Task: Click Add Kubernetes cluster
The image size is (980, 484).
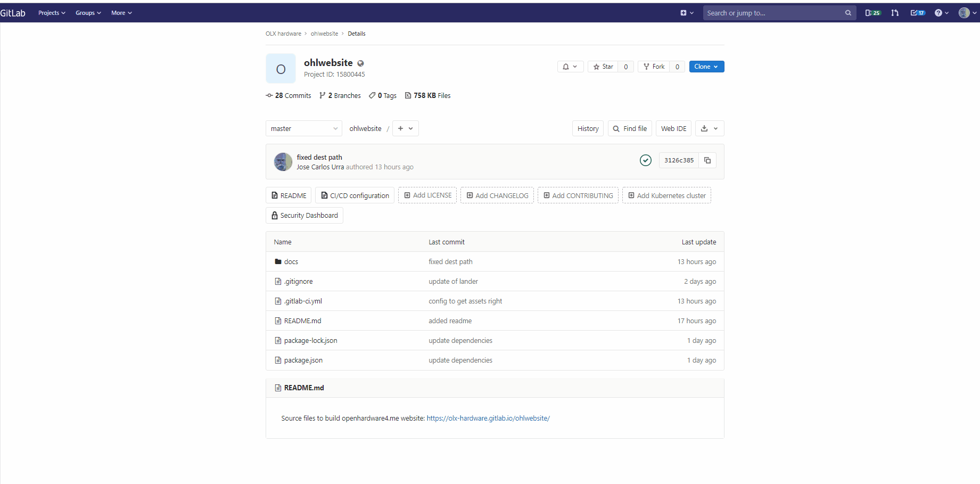Action: (666, 195)
